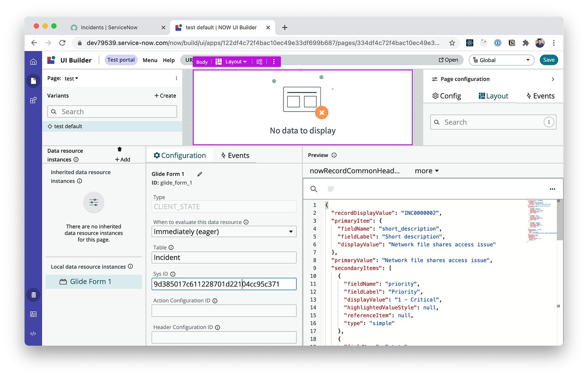Open the Help menu
This screenshot has height=378, width=588.
169,60
